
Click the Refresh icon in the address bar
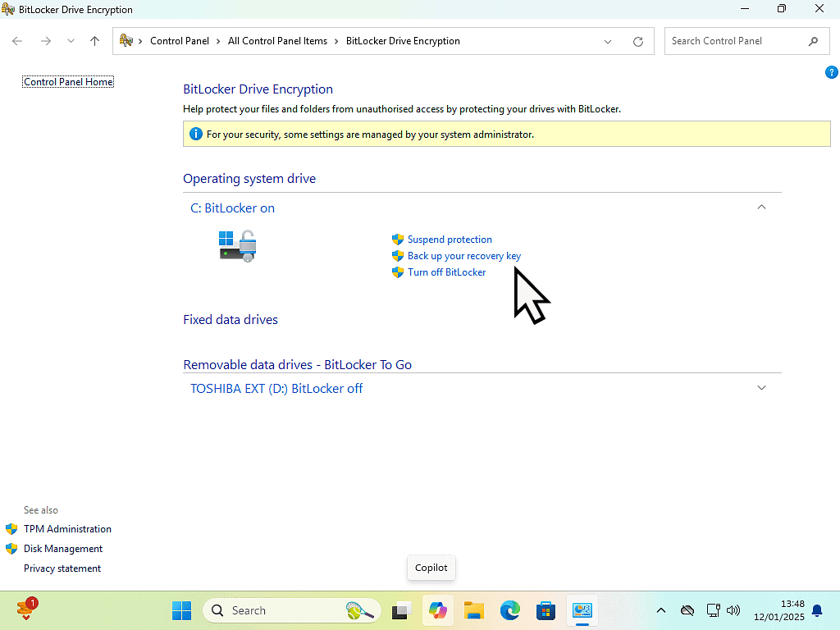tap(638, 42)
